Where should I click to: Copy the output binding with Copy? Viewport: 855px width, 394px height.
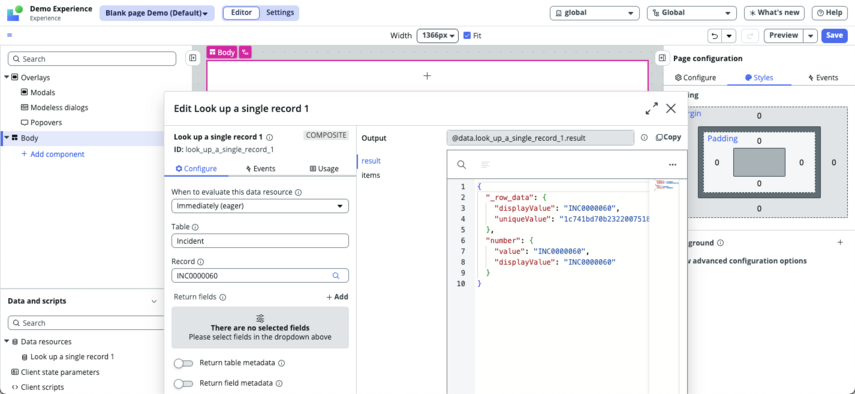[669, 137]
